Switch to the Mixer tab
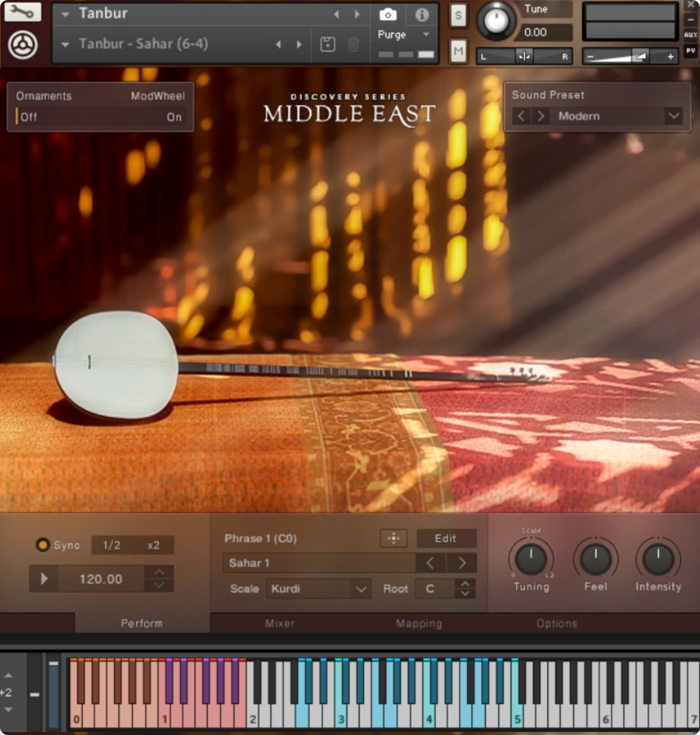The image size is (700, 735). [280, 623]
